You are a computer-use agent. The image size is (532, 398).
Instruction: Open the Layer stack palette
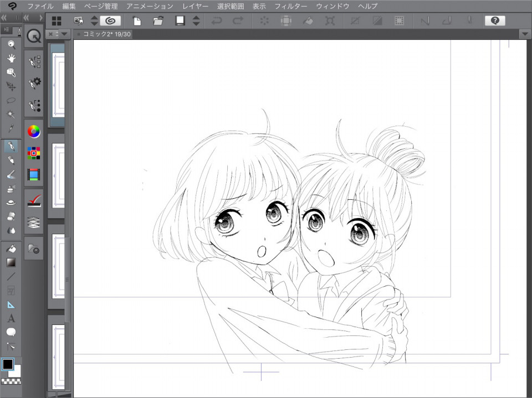34,223
